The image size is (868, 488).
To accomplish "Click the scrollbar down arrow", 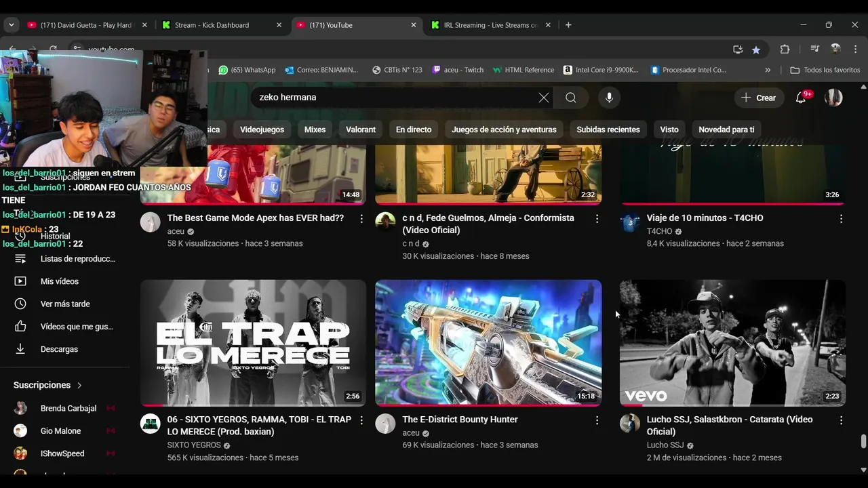I will tap(863, 469).
